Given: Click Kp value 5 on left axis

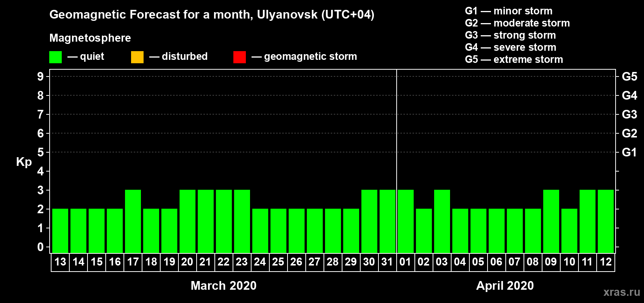Looking at the screenshot, I should (x=40, y=152).
